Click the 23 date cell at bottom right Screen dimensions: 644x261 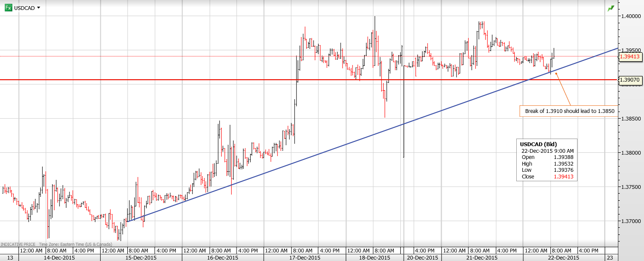coord(610,257)
